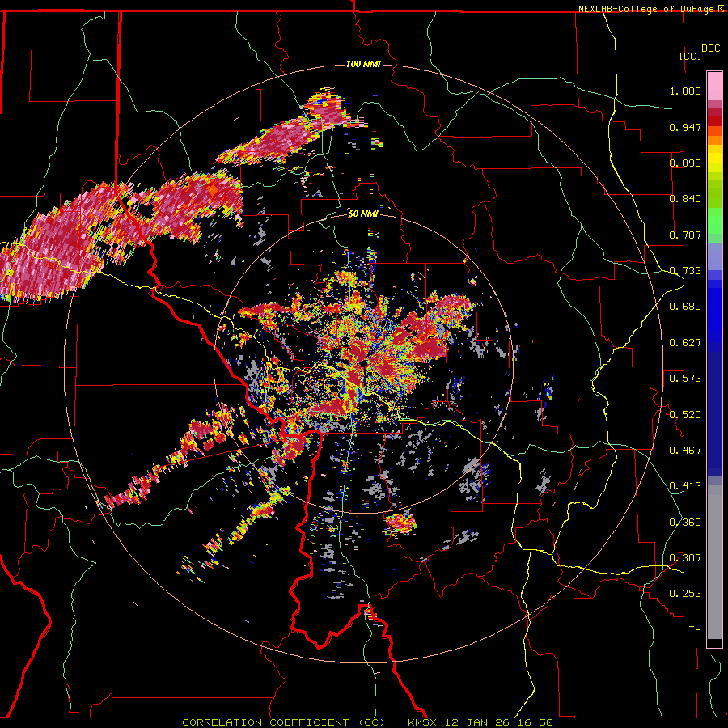This screenshot has width=728, height=728.
Task: Click the 0.680 scale value
Action: tap(685, 307)
